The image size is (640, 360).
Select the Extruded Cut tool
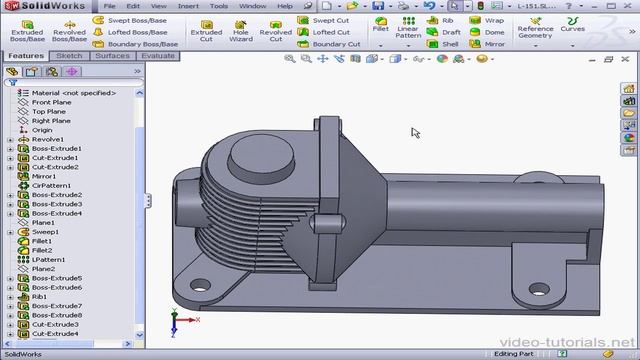(207, 31)
